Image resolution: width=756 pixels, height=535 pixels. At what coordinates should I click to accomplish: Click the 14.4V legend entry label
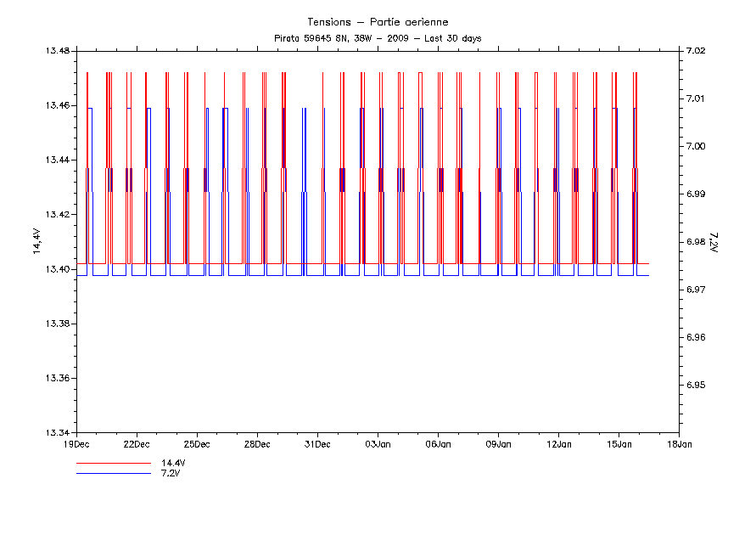(x=173, y=463)
